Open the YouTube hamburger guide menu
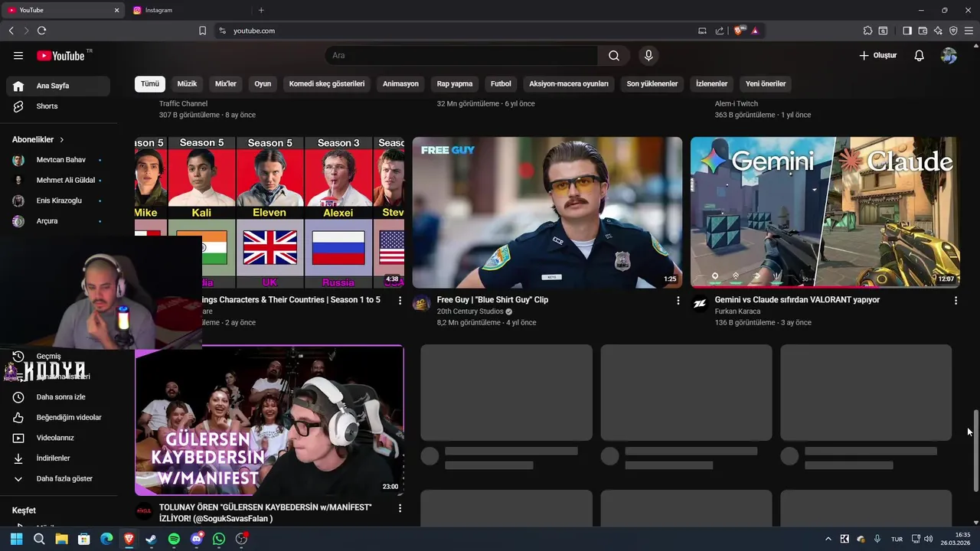 click(18, 56)
